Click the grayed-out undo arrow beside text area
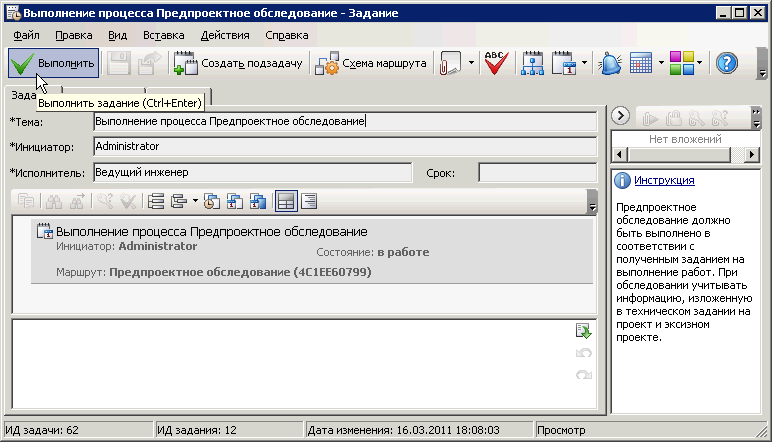Screen dimensions: 772x442 click(x=584, y=353)
